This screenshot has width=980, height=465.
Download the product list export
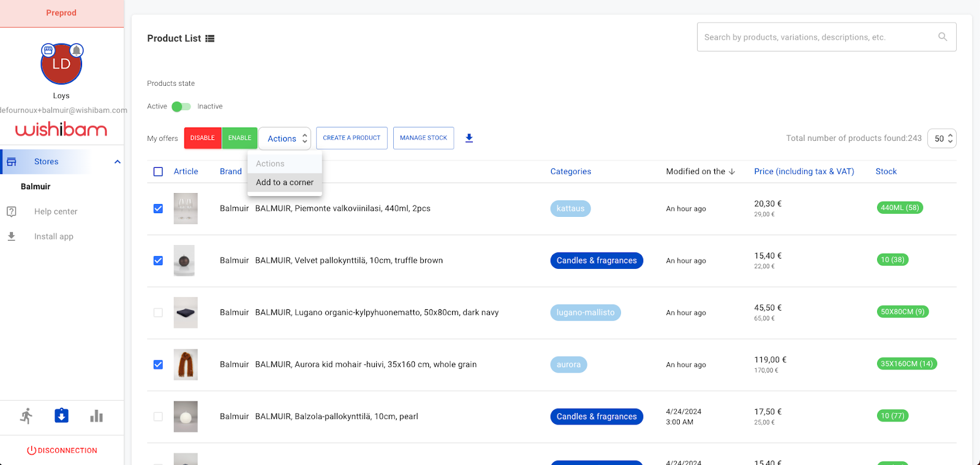point(469,138)
